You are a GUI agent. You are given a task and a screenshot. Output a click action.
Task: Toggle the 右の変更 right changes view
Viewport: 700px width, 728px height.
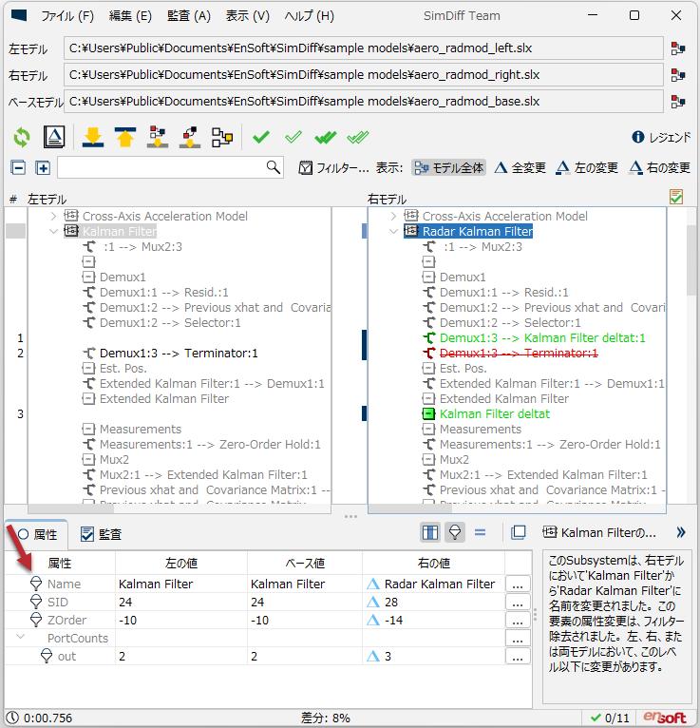click(x=659, y=167)
